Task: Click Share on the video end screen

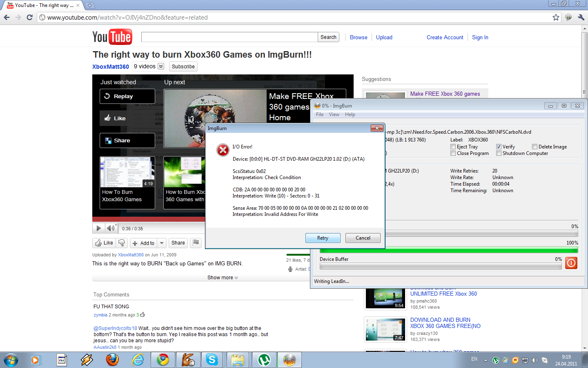Action: point(127,140)
